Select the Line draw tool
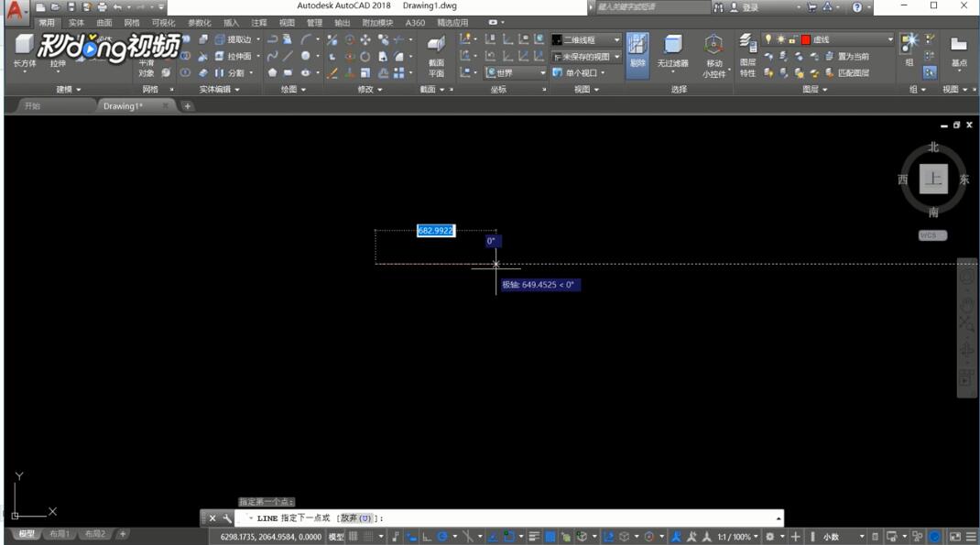This screenshot has height=545, width=980. [288, 56]
